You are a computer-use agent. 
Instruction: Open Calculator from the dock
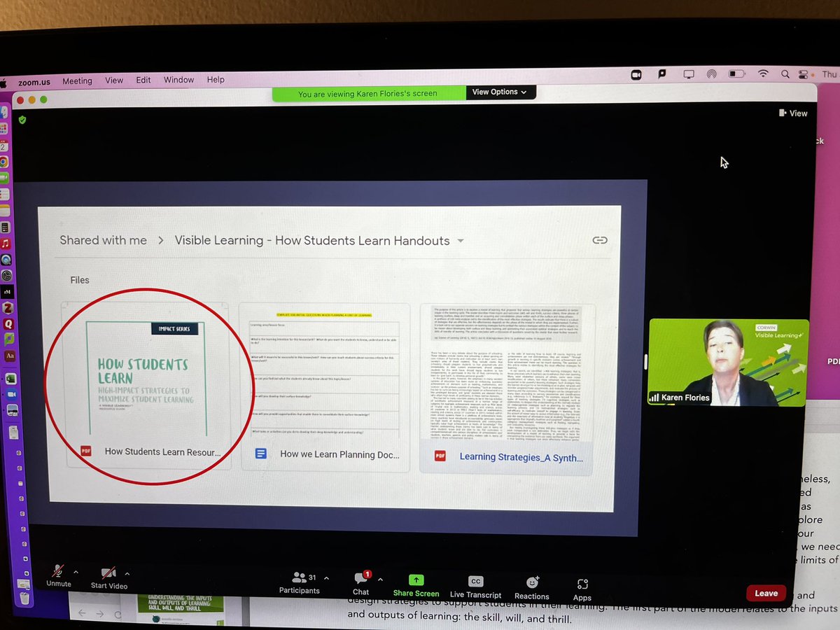coord(5,227)
